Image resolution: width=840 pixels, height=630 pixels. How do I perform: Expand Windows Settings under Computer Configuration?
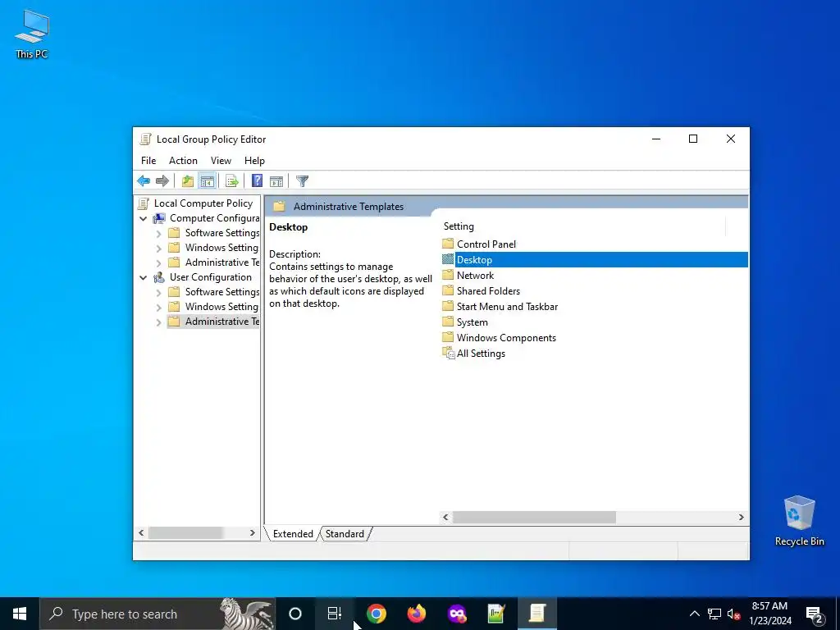pyautogui.click(x=158, y=248)
